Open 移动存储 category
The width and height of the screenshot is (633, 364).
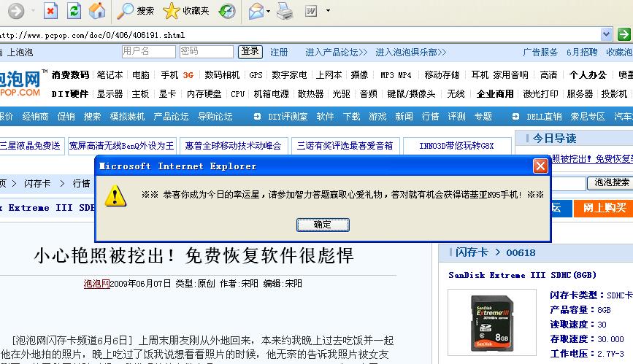pyautogui.click(x=442, y=75)
